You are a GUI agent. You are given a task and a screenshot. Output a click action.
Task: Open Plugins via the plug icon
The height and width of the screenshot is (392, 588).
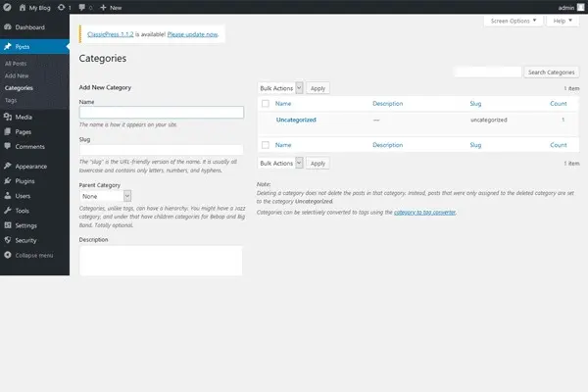click(x=8, y=181)
